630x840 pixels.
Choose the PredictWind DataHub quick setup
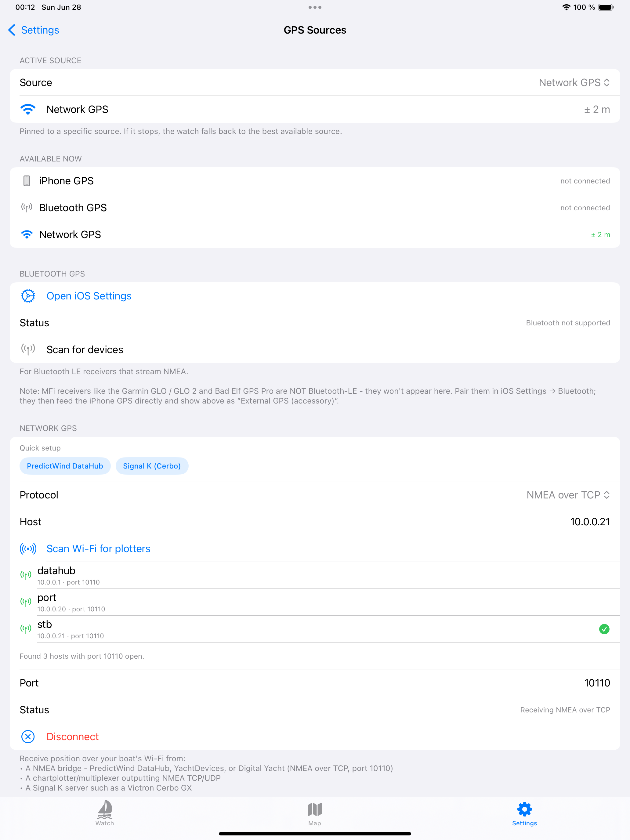click(x=65, y=466)
